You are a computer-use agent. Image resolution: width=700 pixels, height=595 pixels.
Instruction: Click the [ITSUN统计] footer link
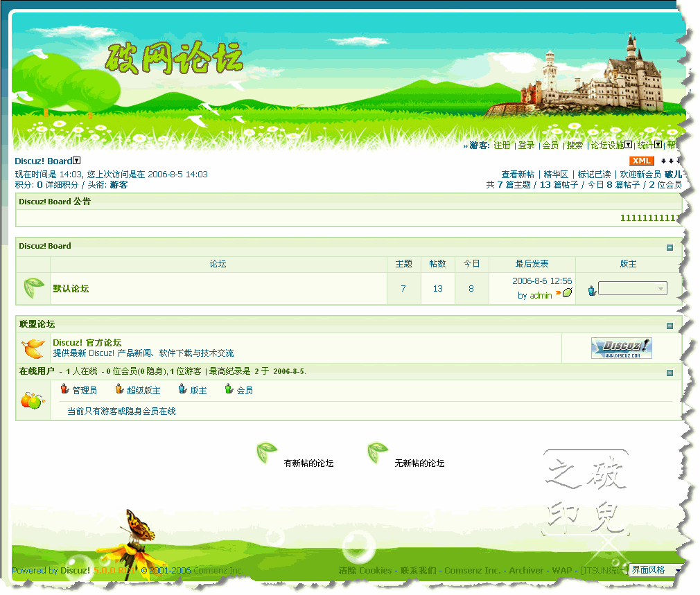[604, 571]
